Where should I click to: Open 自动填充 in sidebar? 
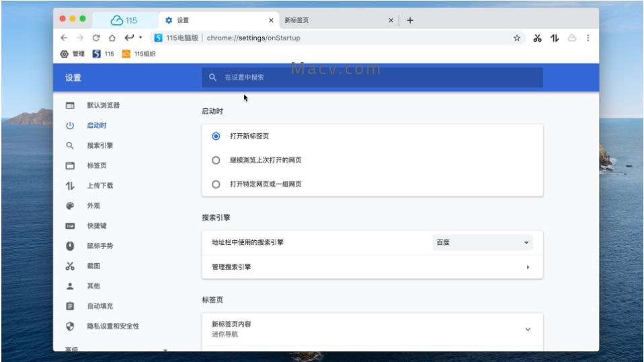(99, 306)
